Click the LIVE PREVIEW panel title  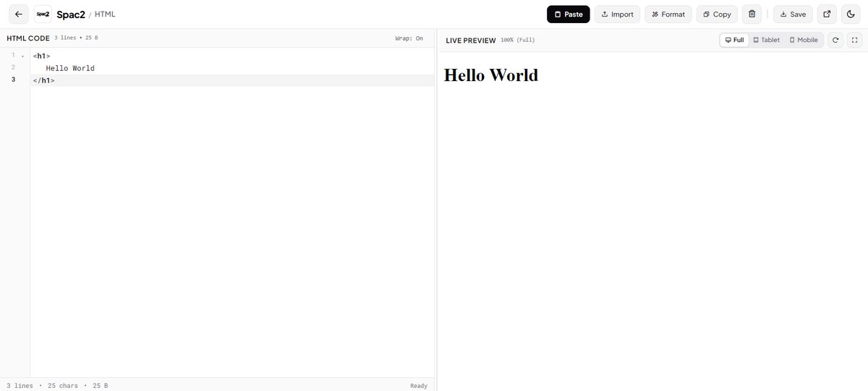click(471, 41)
